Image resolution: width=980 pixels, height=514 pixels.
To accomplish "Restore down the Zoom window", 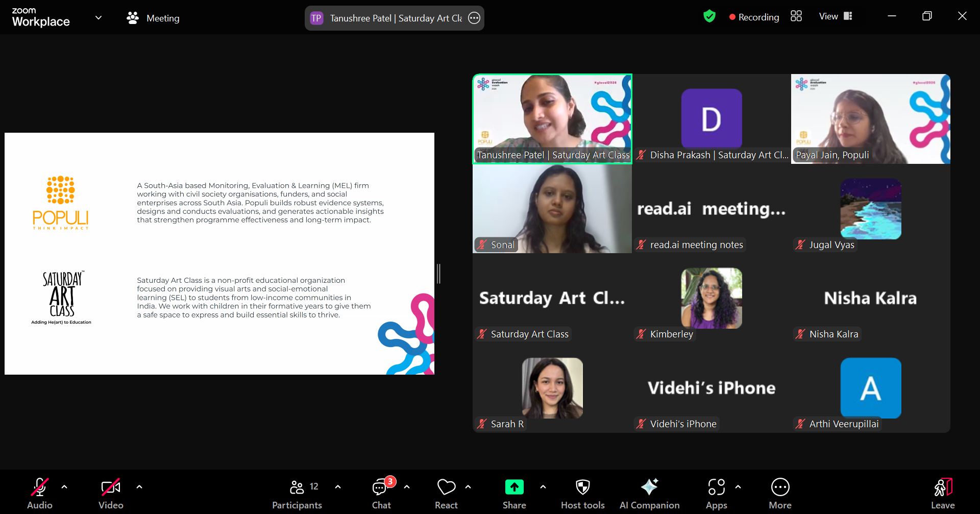I will (927, 16).
